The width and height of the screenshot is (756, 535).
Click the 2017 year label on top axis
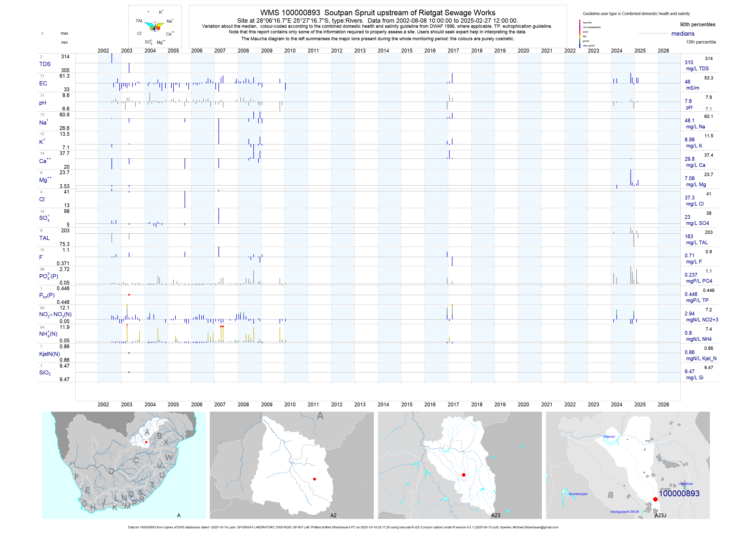click(453, 51)
